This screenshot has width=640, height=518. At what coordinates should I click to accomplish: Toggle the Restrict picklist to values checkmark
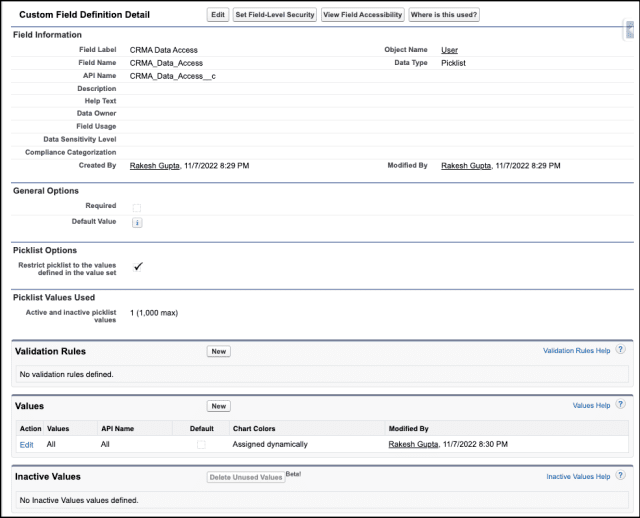138,266
